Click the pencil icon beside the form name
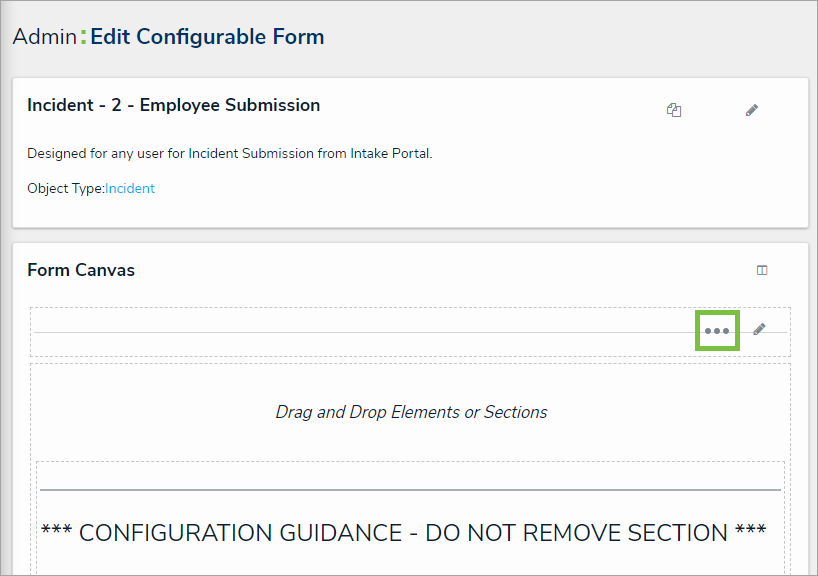This screenshot has width=818, height=576. coord(752,110)
